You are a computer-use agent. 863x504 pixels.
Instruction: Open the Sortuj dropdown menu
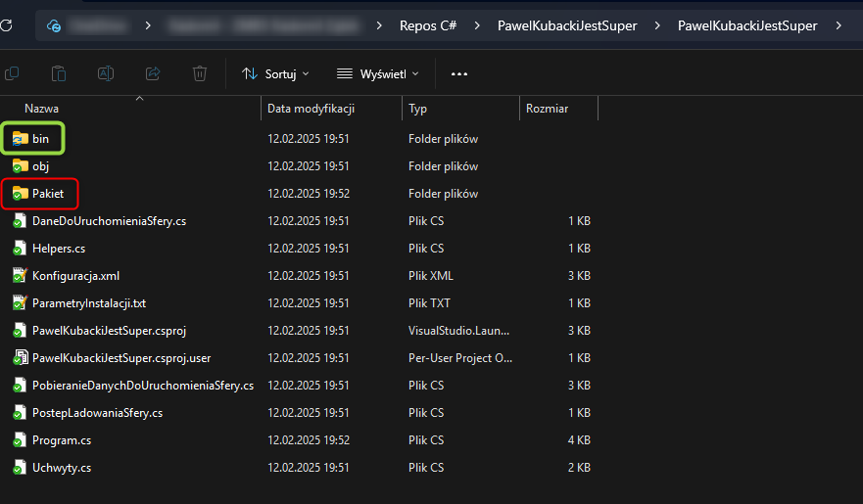tap(275, 73)
